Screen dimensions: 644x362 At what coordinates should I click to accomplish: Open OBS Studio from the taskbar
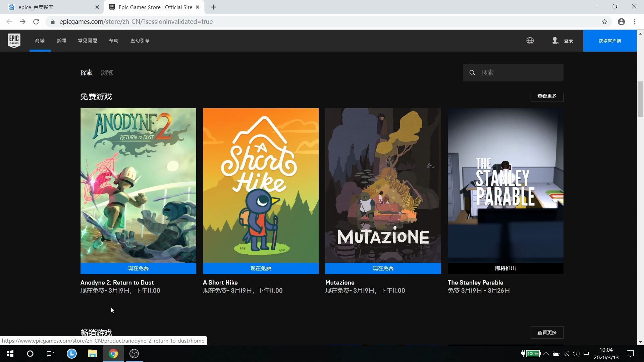click(134, 354)
